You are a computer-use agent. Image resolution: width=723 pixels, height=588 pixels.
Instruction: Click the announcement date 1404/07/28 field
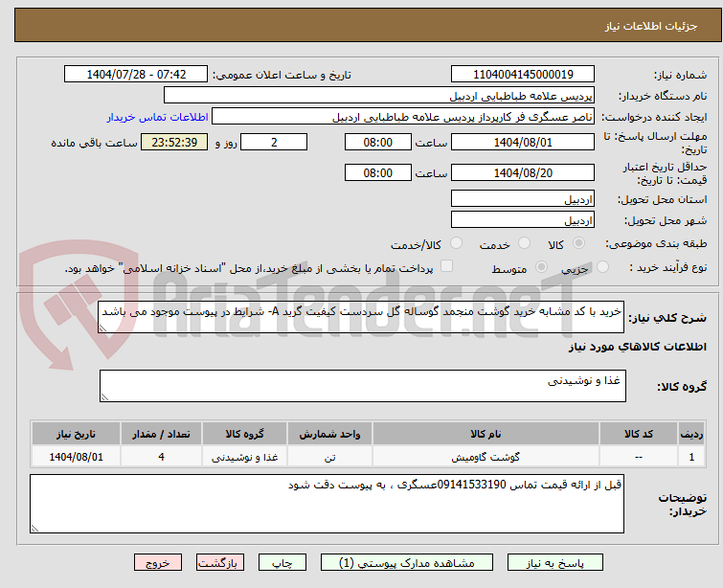136,75
